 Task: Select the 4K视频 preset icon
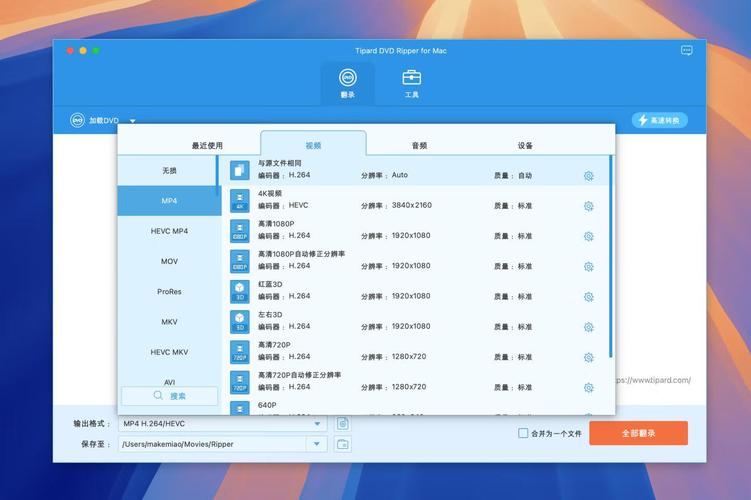[x=239, y=200]
